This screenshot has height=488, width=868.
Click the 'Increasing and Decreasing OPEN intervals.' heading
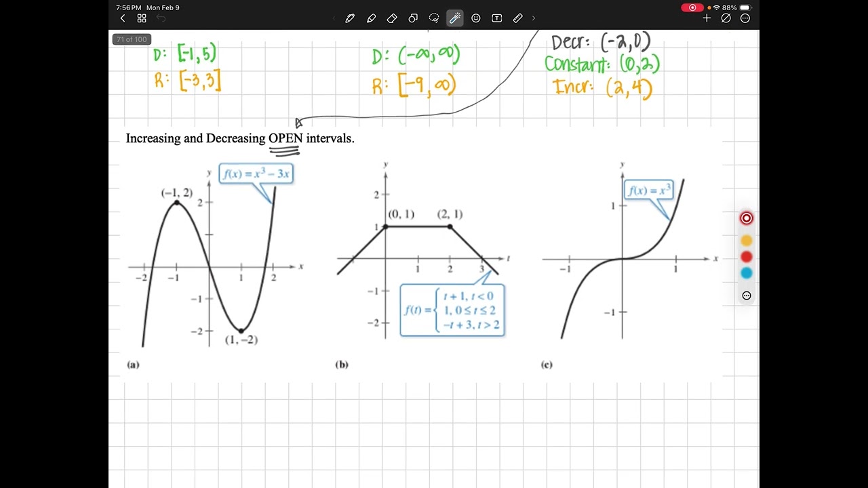(x=240, y=138)
